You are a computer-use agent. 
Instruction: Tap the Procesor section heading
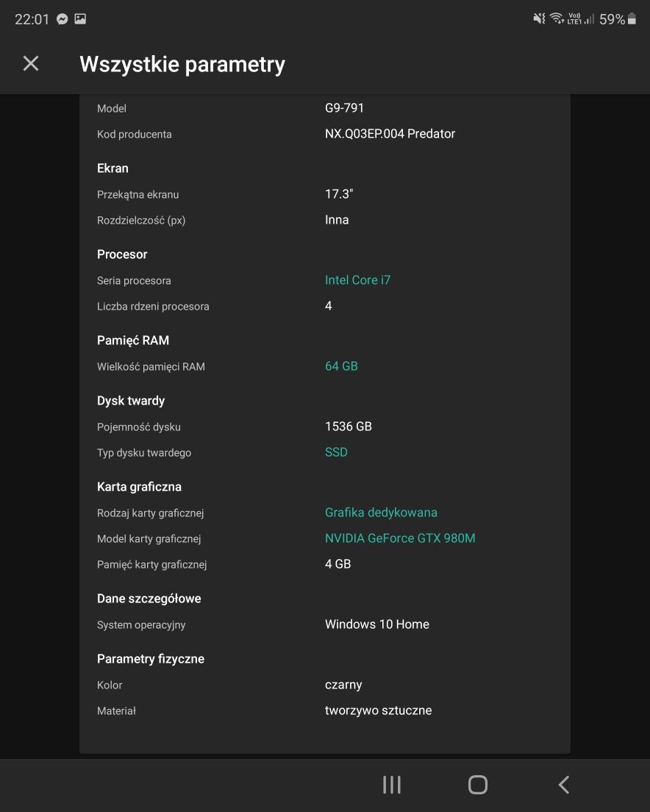pos(122,254)
